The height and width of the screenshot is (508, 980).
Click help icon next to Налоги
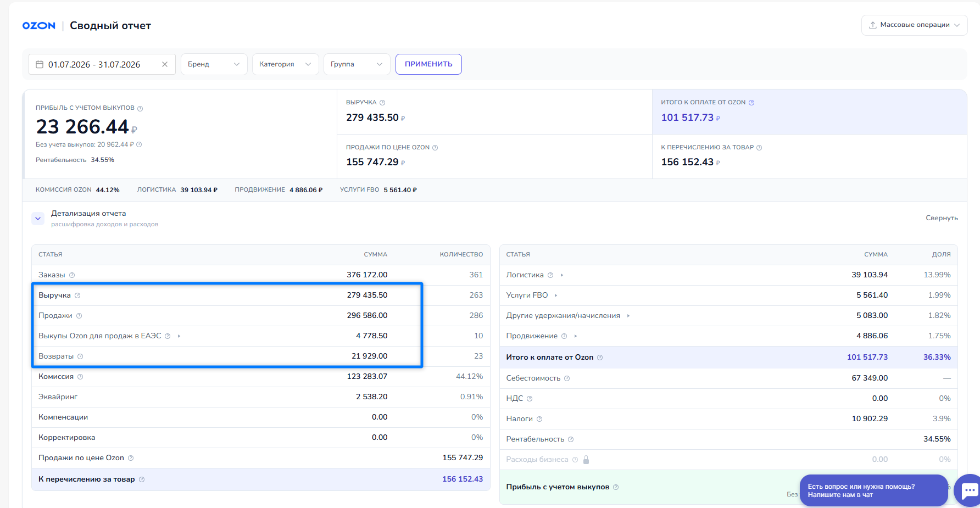click(x=539, y=419)
